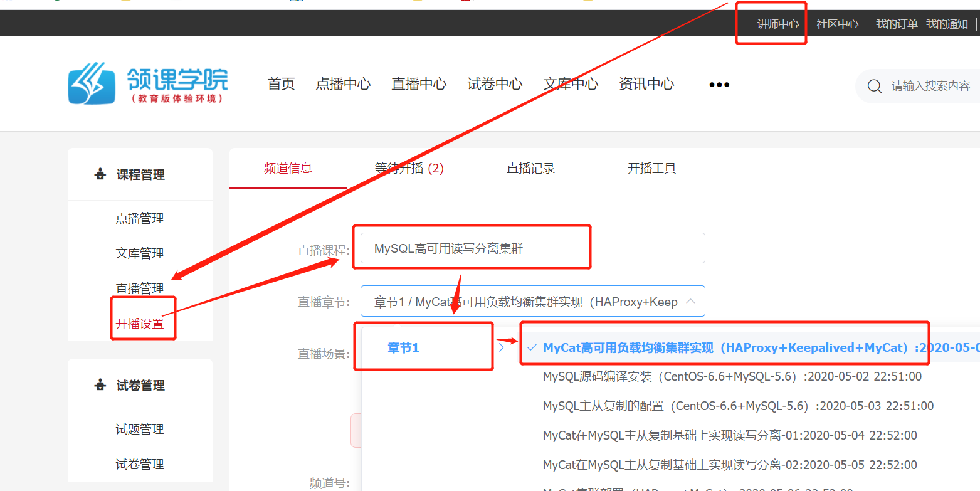Viewport: 980px width, 491px height.
Task: Click the 直播课程 input field
Action: click(532, 248)
